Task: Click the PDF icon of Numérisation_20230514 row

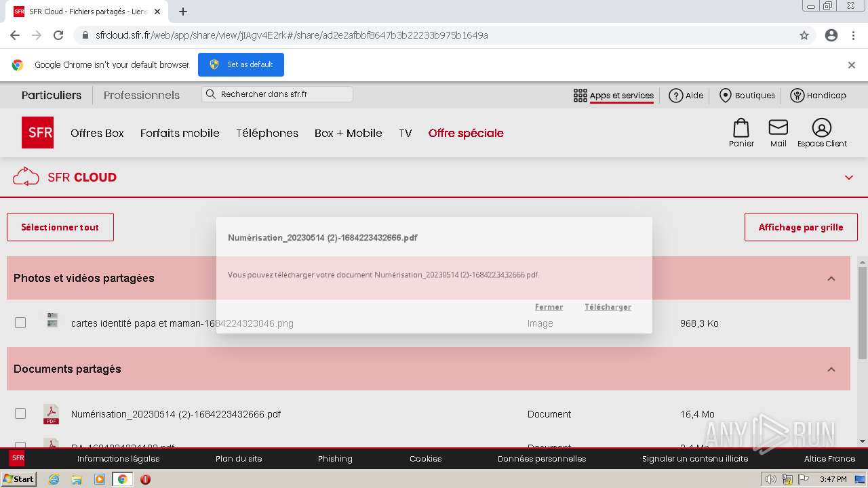Action: click(x=51, y=414)
